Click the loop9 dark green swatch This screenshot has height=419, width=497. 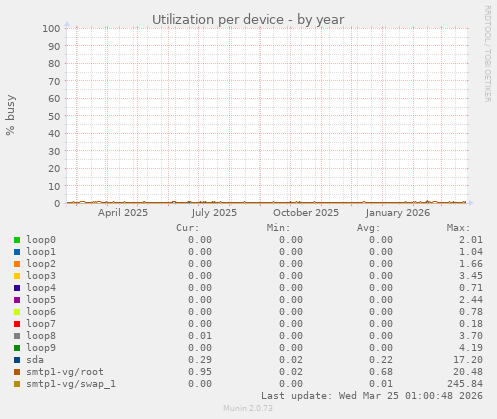click(17, 348)
